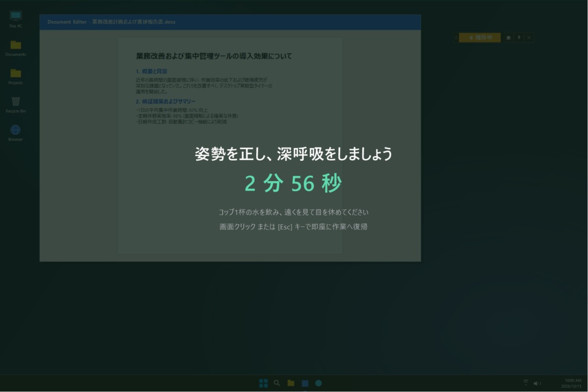
Task: Open the Windows Start menu in taskbar
Action: (x=263, y=383)
